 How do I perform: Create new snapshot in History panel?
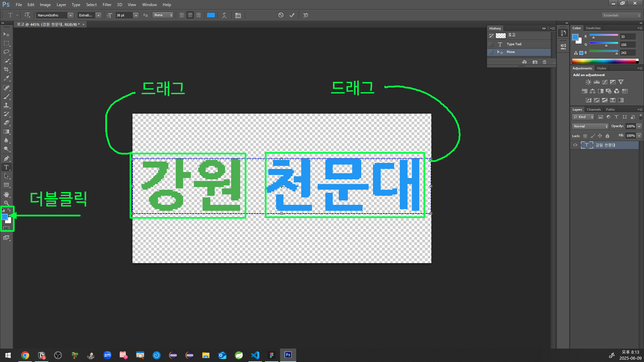coord(535,62)
